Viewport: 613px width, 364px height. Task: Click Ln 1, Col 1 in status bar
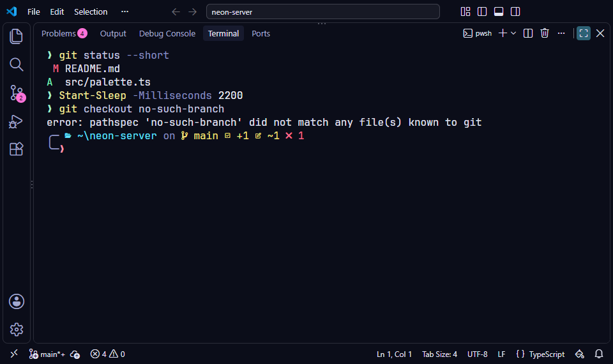(x=394, y=354)
